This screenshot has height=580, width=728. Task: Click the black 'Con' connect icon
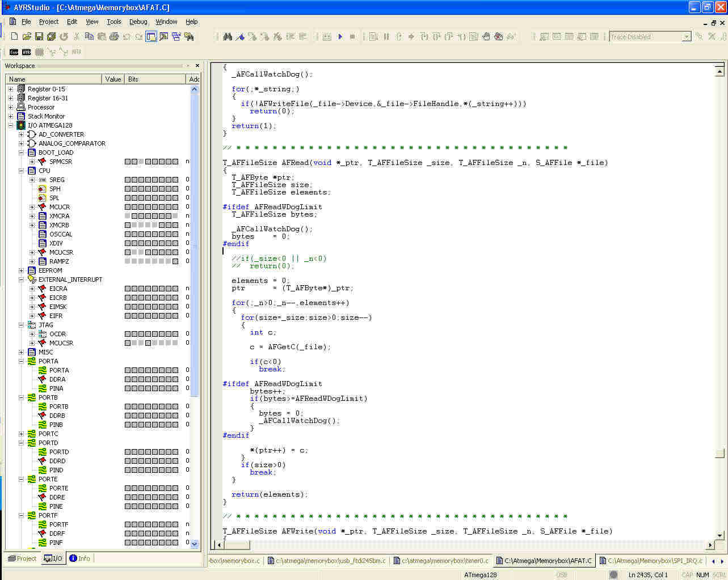coord(14,52)
